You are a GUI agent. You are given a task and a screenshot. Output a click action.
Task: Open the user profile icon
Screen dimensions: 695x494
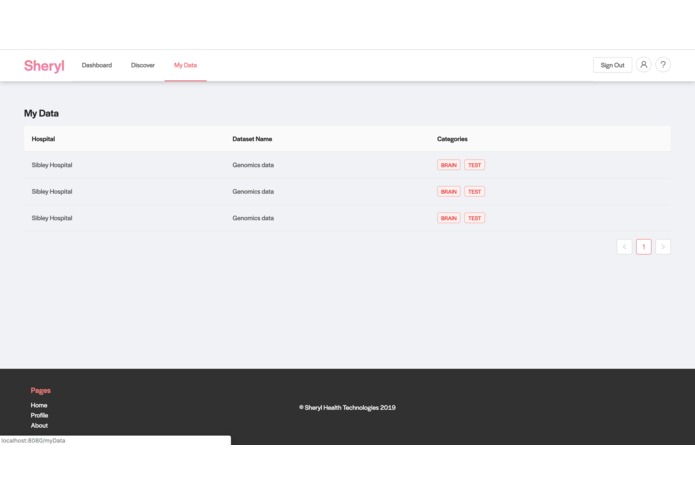(644, 65)
